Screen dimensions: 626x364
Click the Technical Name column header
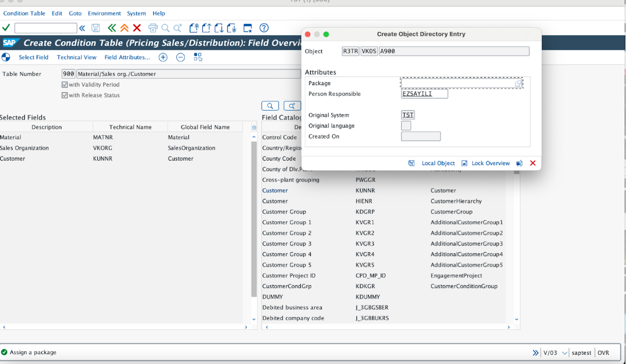[x=130, y=128]
